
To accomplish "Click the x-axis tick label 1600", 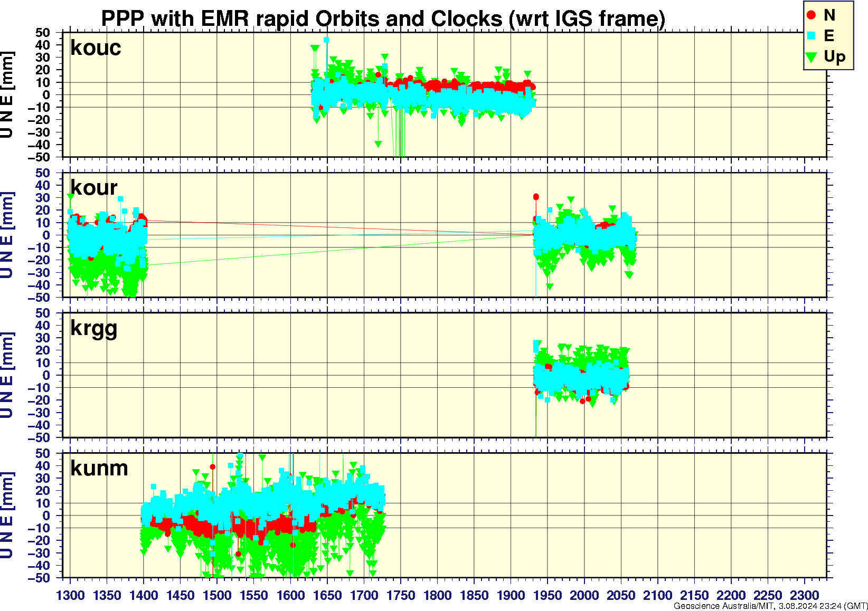I will pos(290,596).
